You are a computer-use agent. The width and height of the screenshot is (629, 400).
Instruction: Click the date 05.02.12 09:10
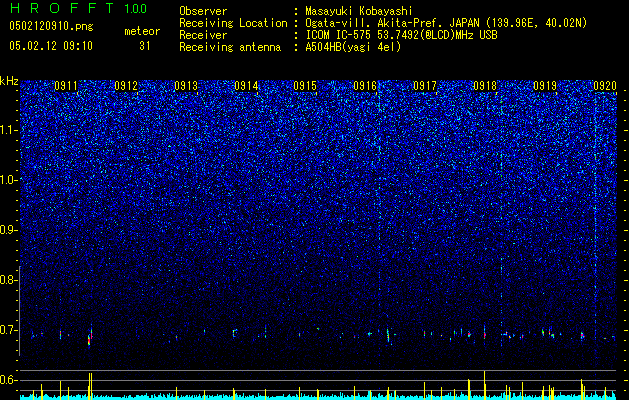tap(51, 46)
